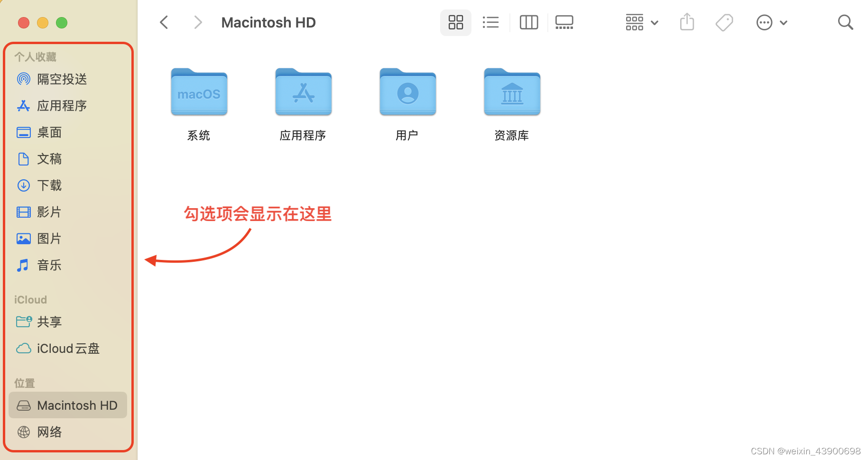Open 隔空投送 in the sidebar
Screen dimensions: 868x460
68,79
